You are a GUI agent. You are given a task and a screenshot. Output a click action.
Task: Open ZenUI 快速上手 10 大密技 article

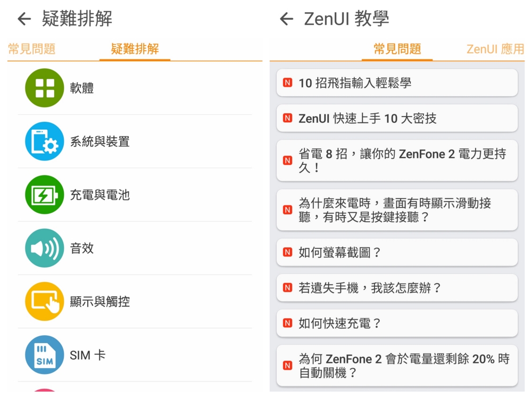(397, 118)
